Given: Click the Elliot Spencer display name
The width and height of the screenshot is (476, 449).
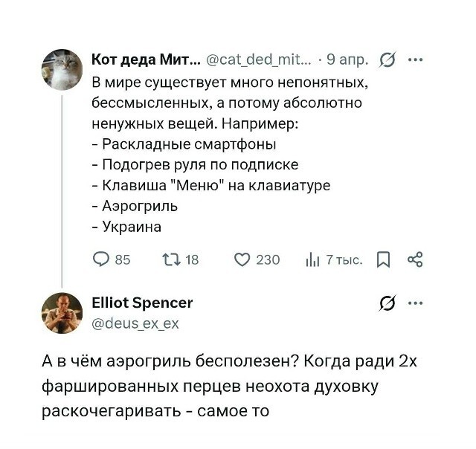Looking at the screenshot, I should pyautogui.click(x=141, y=303).
